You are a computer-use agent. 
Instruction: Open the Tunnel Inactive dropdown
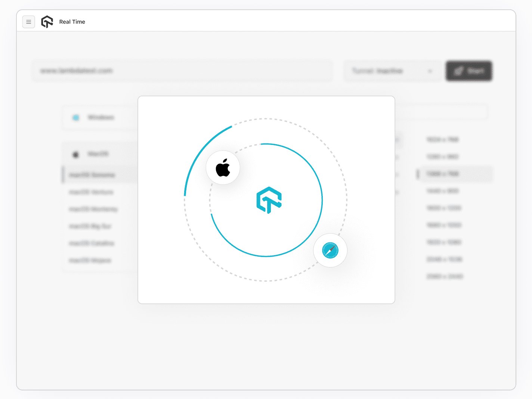[x=392, y=71]
